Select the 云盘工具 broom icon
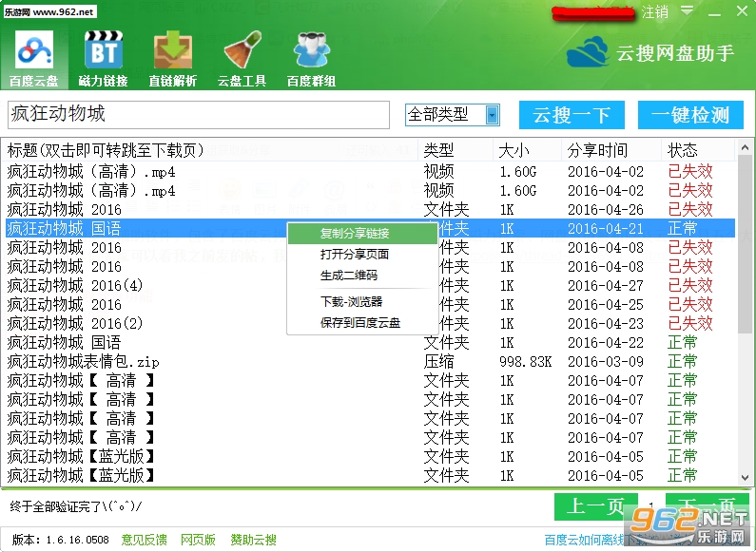The width and height of the screenshot is (756, 552). pyautogui.click(x=242, y=50)
